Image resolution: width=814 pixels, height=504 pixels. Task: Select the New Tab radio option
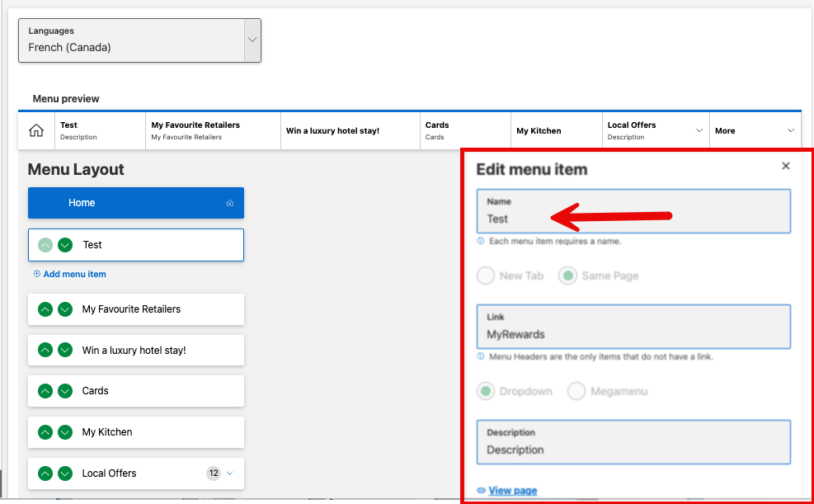tap(486, 276)
